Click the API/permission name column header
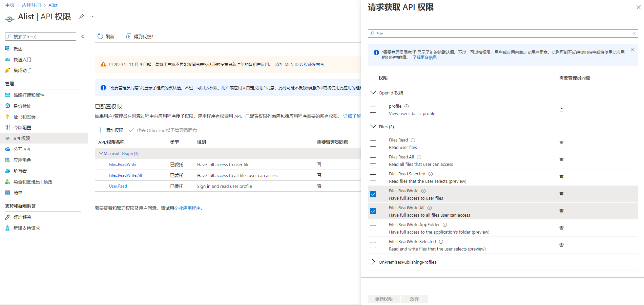This screenshot has width=644, height=305. click(x=111, y=142)
